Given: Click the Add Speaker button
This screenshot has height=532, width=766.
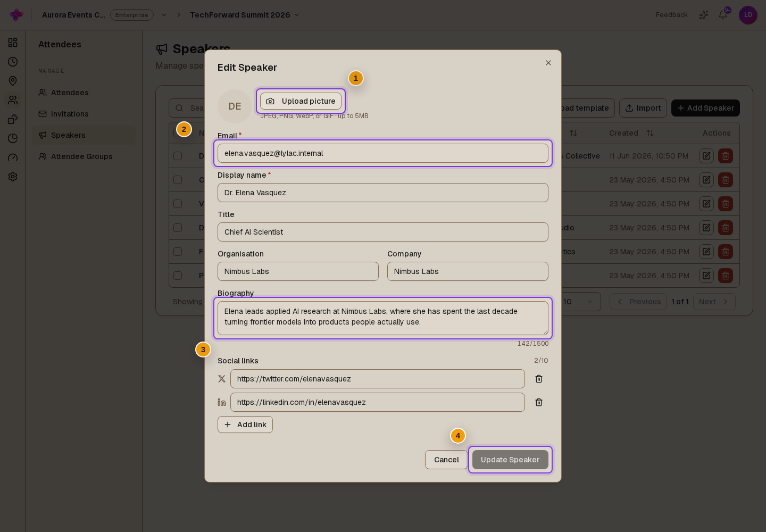Looking at the screenshot, I should (705, 108).
